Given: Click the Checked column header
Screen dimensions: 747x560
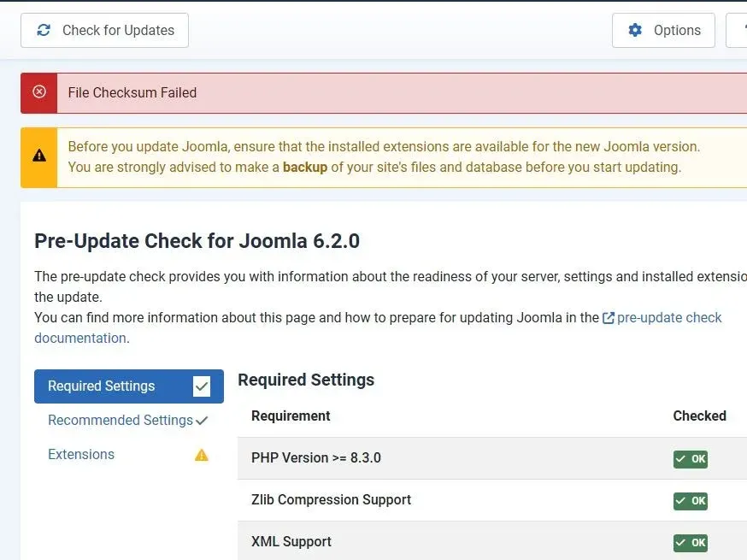Looking at the screenshot, I should coord(699,416).
